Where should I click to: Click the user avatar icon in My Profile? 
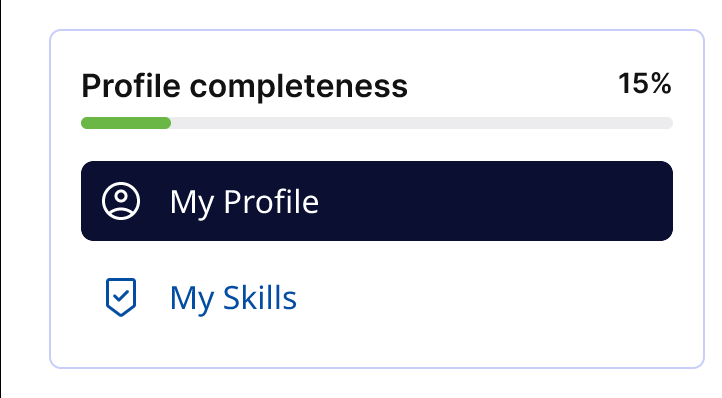tap(121, 201)
